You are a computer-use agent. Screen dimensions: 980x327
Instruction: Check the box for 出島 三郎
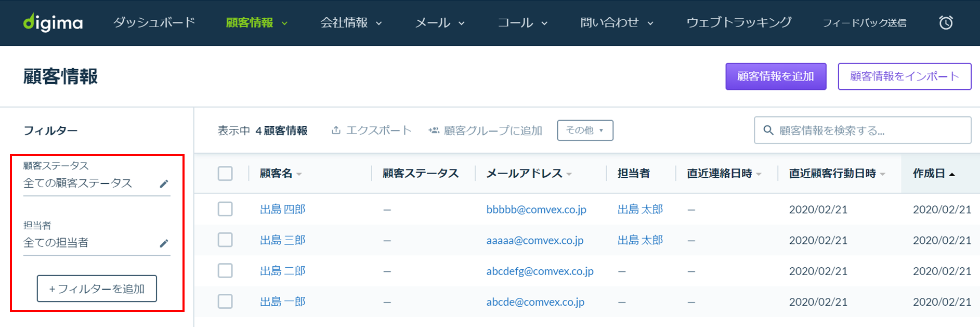coord(225,240)
